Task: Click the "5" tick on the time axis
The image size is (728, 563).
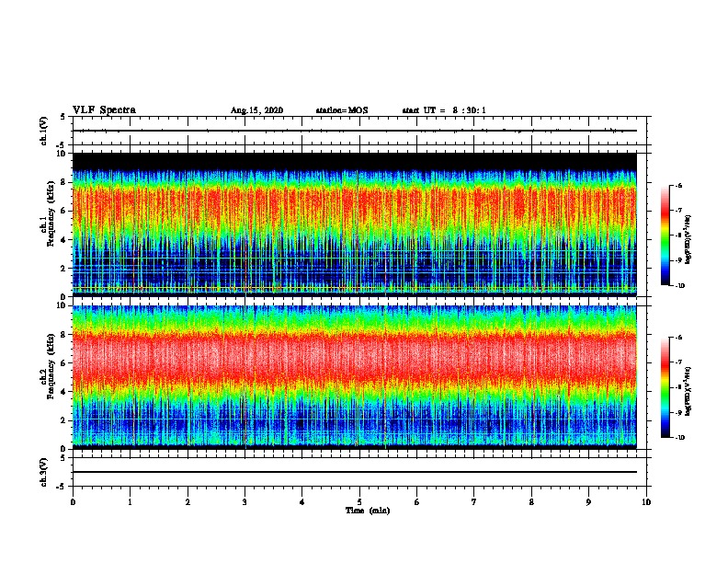Action: point(359,502)
